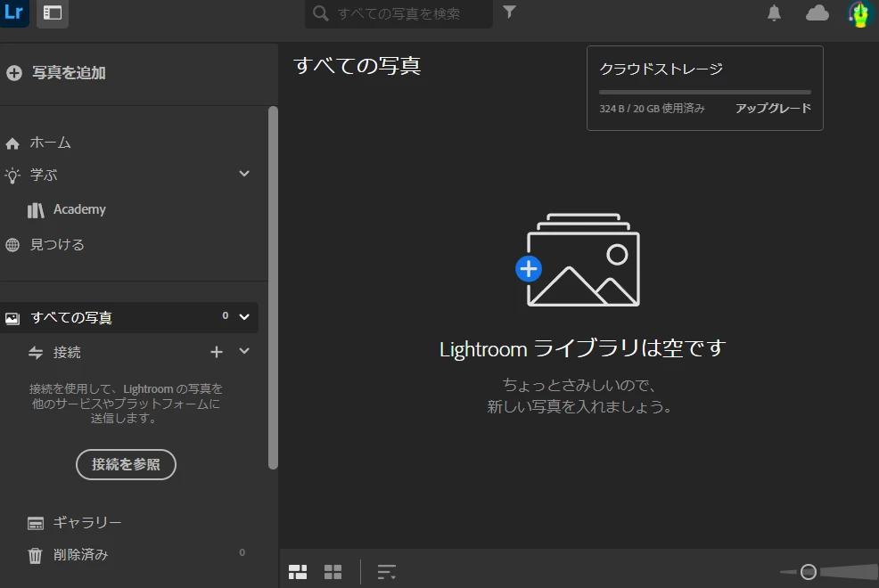Click the Academy books icon

coord(36,210)
